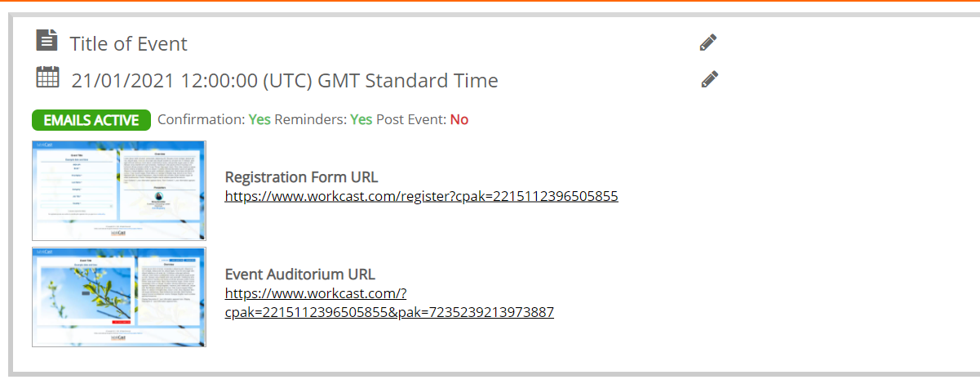Toggle the Post Event No status
This screenshot has width=980, height=384.
click(x=459, y=119)
